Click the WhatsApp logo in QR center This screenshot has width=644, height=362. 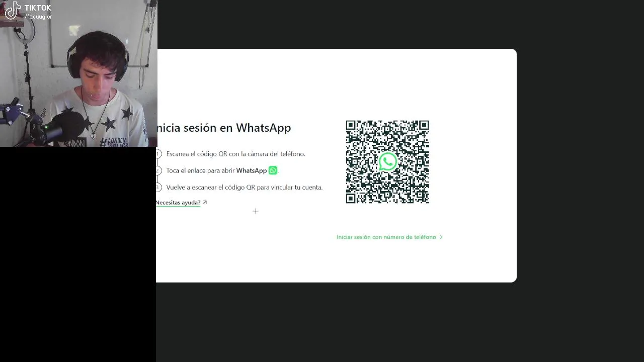[387, 162]
